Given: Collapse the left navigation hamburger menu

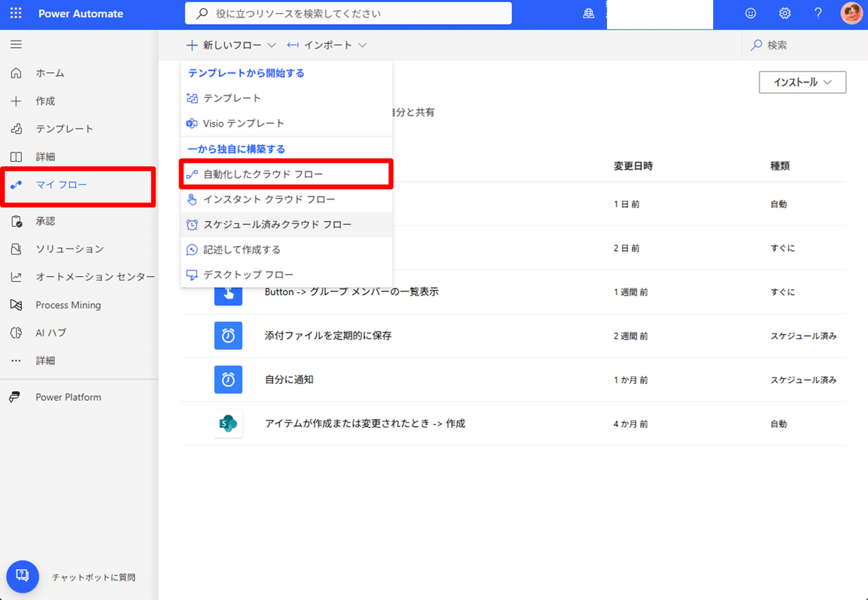Looking at the screenshot, I should pos(16,45).
